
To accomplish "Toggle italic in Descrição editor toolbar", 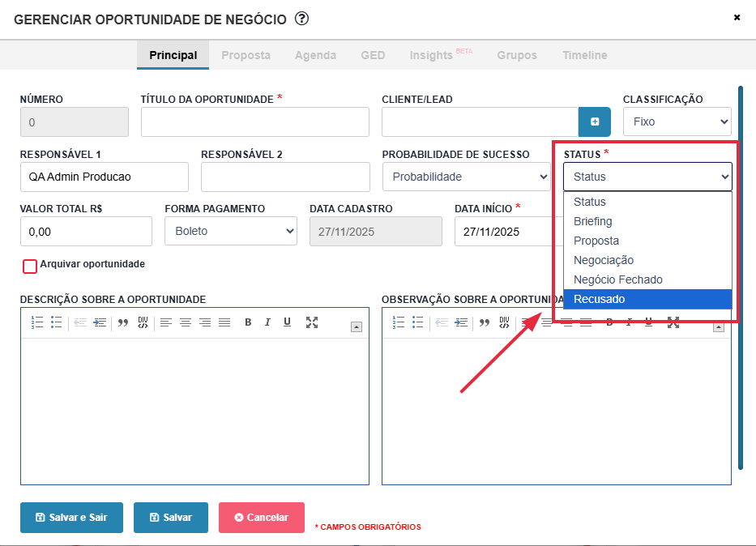I will pos(267,322).
